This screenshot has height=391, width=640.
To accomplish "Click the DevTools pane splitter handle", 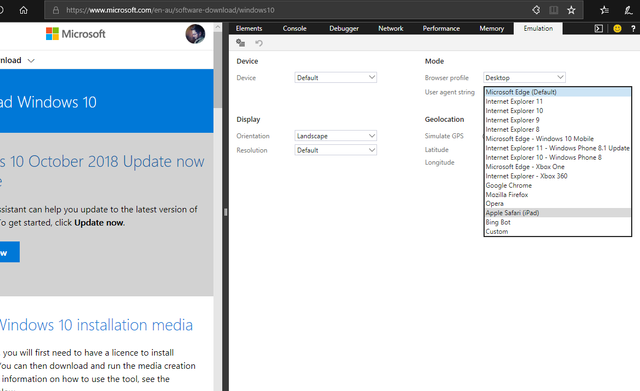I will [x=225, y=212].
